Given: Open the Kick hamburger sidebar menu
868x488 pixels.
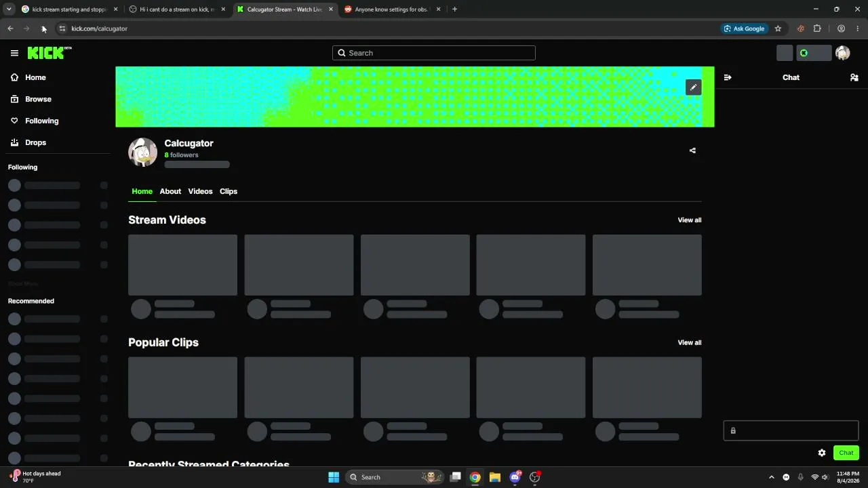Looking at the screenshot, I should coord(14,53).
